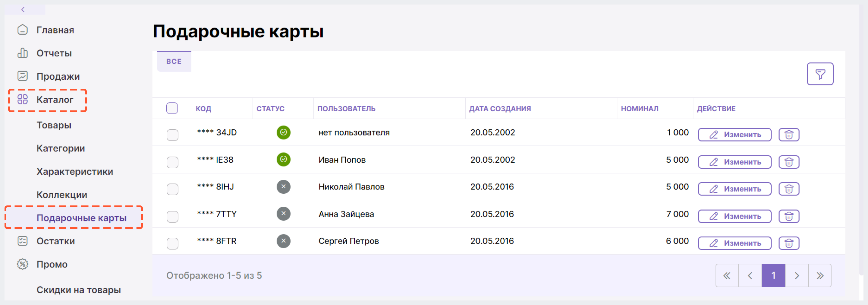Screen dimensions: 868x305
Task: Open Продажи in the sidebar
Action: [x=58, y=77]
